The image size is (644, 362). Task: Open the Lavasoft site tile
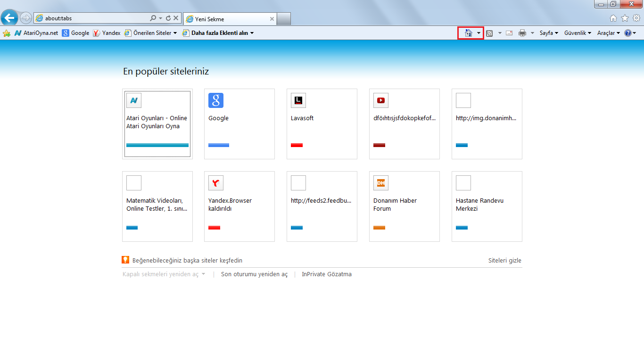point(322,124)
